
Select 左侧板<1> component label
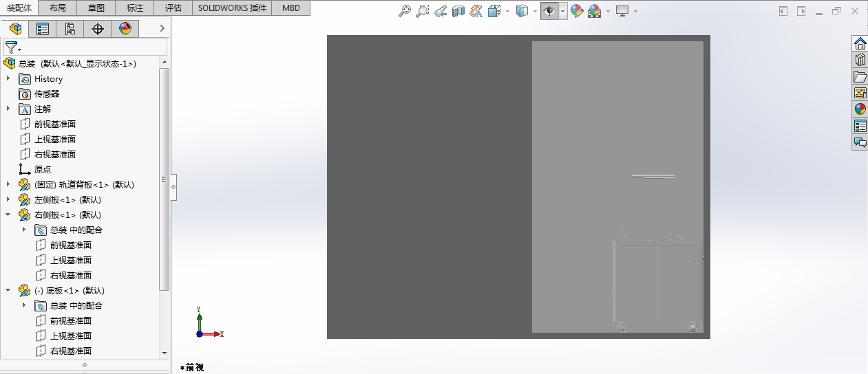67,199
